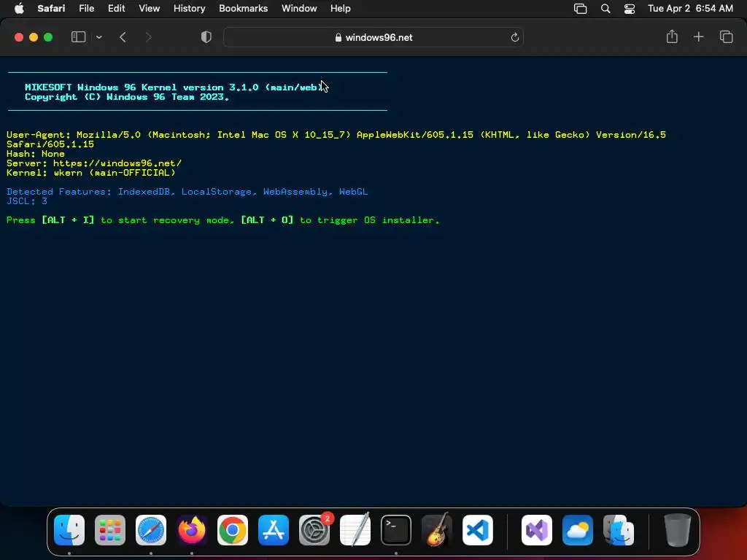Viewport: 747px width, 560px height.
Task: Open Google Chrome from the Dock
Action: (x=233, y=530)
